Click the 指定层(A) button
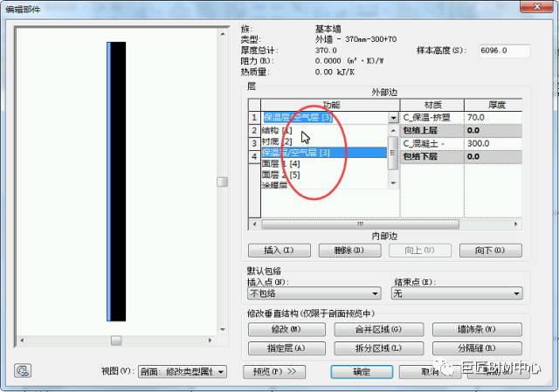 click(x=286, y=348)
